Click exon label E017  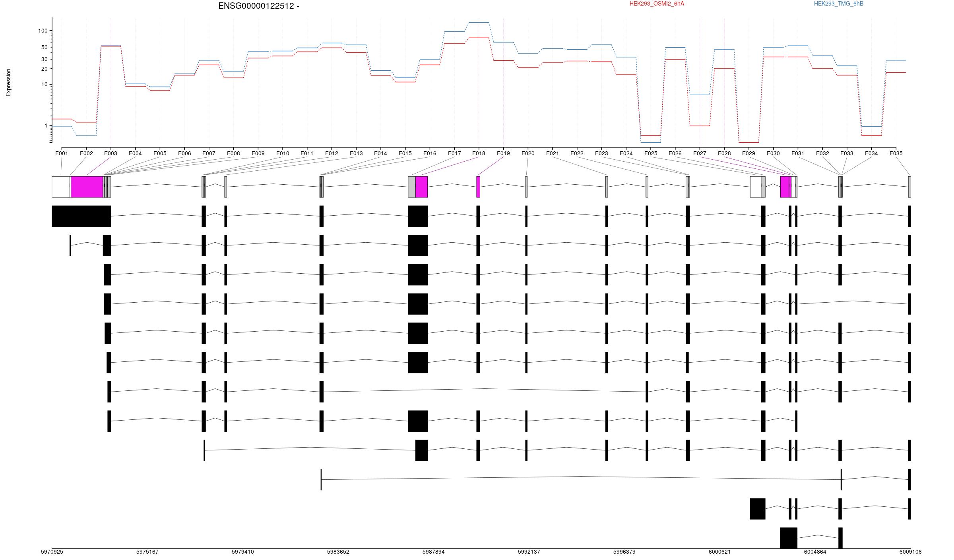454,153
